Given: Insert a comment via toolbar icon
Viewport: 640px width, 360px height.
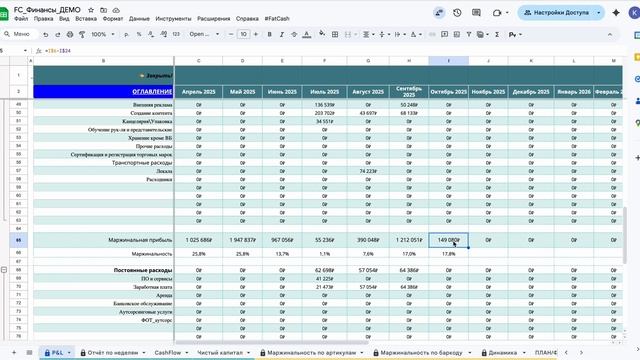Looking at the screenshot, I should click(x=444, y=35).
